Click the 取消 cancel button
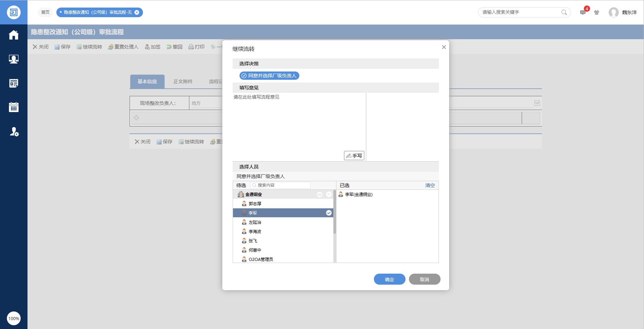Image resolution: width=644 pixels, height=329 pixels. 425,279
